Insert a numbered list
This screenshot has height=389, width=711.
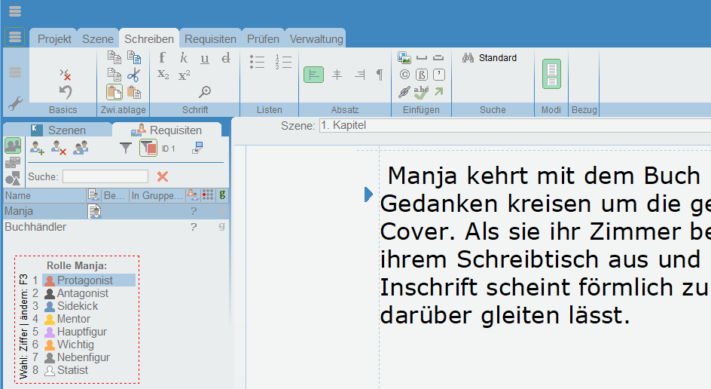pyautogui.click(x=283, y=62)
